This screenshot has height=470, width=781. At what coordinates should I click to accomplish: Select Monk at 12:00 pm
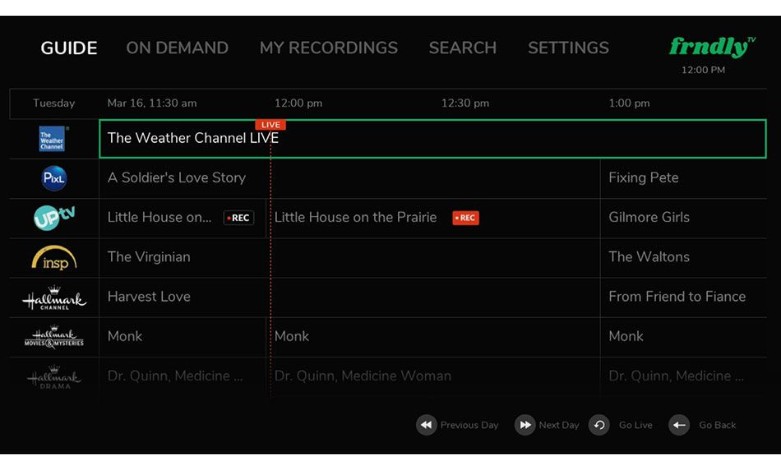tap(433, 337)
